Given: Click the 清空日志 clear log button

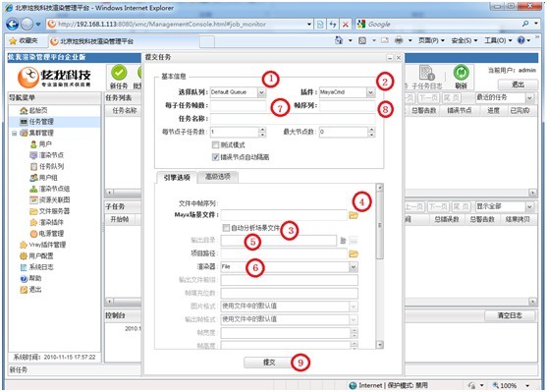Looking at the screenshot, I should [x=510, y=315].
